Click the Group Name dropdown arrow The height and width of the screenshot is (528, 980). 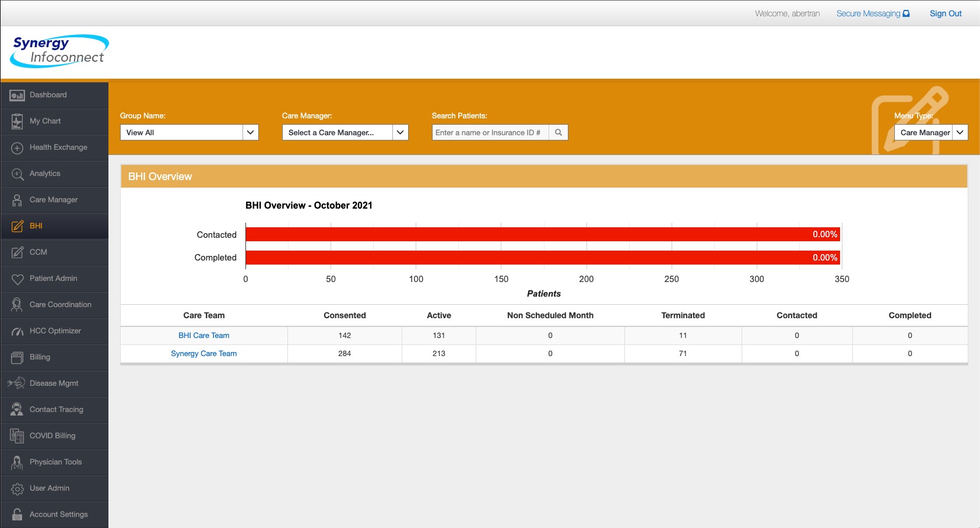click(x=250, y=132)
